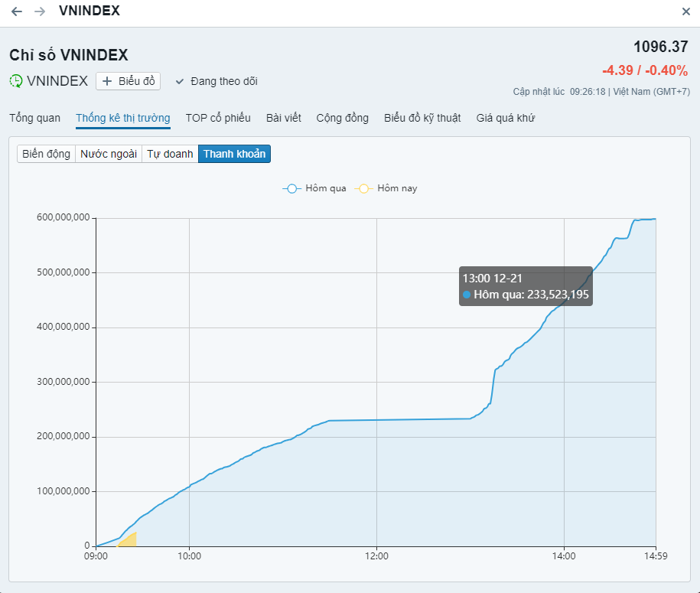
Task: Click the back arrow icon
Action: (17, 11)
